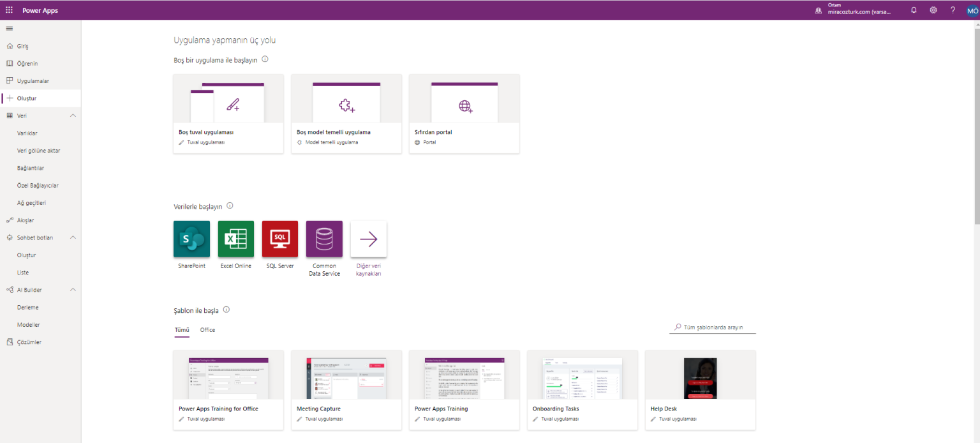980x443 pixels.
Task: Select Oluştur in the main sidebar
Action: (41, 98)
